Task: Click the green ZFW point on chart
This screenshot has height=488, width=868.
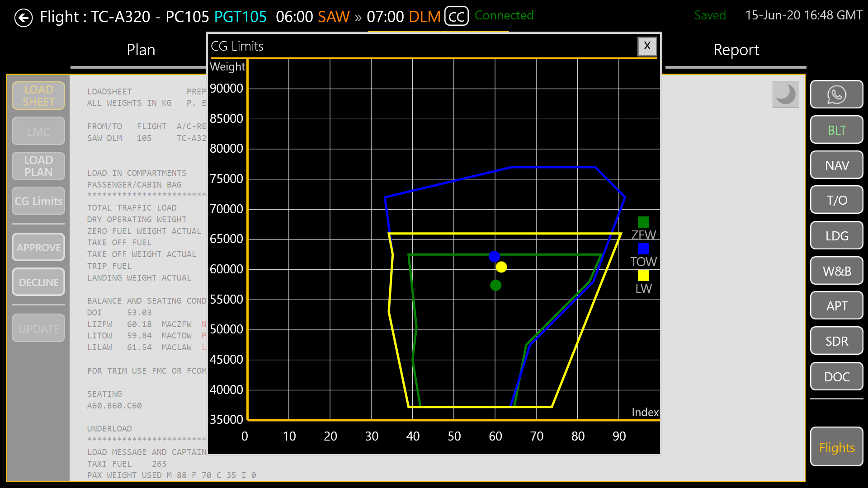Action: (495, 285)
